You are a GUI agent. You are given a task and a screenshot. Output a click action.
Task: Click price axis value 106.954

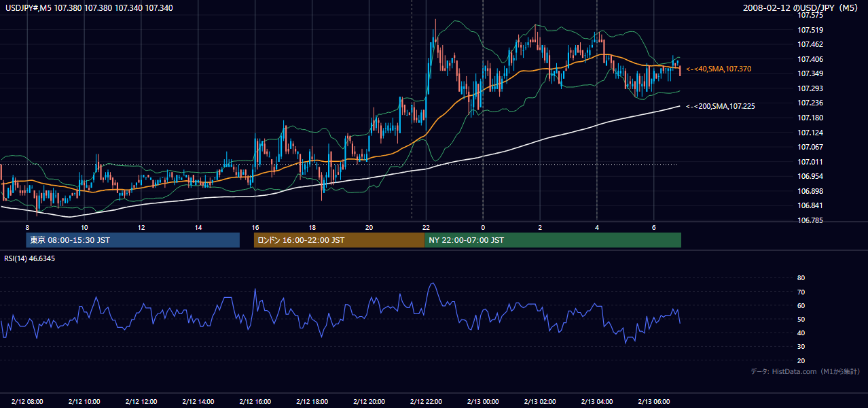(810, 176)
